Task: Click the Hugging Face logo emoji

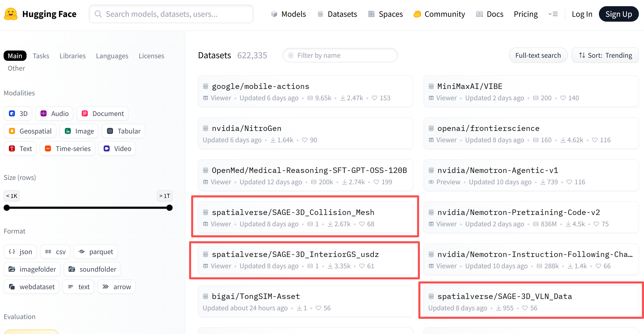Action: pos(11,14)
